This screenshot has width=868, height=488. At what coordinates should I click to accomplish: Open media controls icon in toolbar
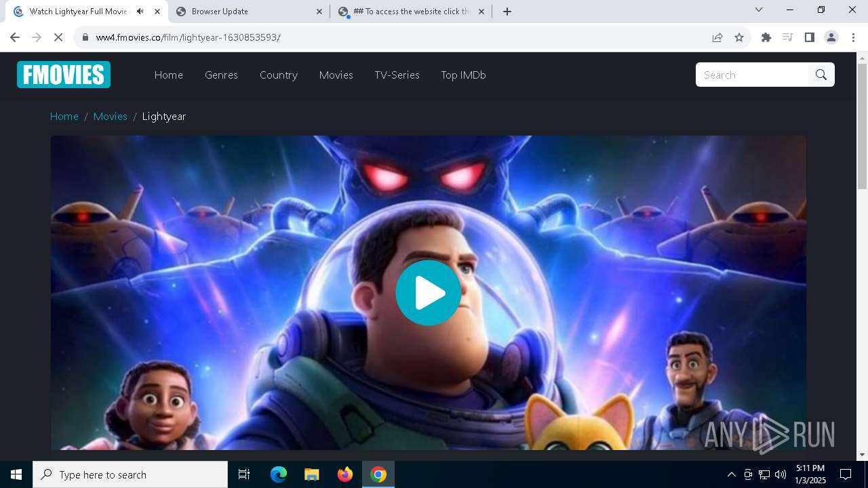point(788,37)
